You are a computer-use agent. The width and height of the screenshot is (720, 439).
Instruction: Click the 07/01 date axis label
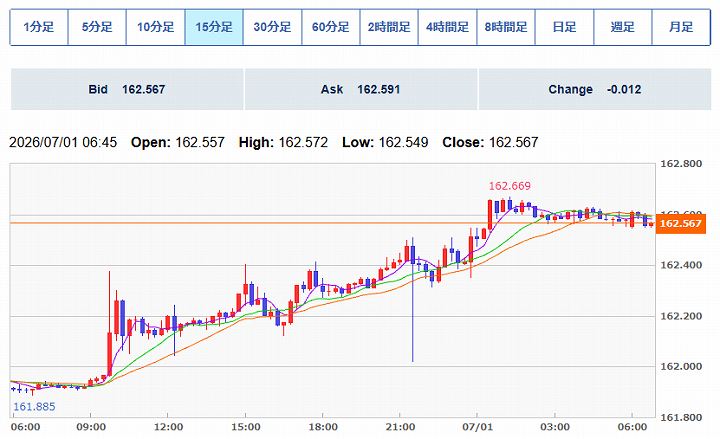(478, 427)
